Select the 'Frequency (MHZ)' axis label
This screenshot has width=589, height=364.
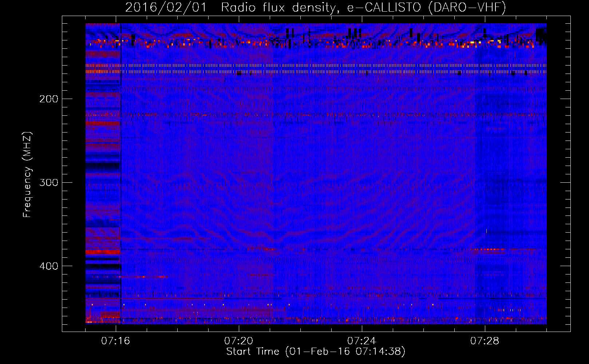point(27,175)
